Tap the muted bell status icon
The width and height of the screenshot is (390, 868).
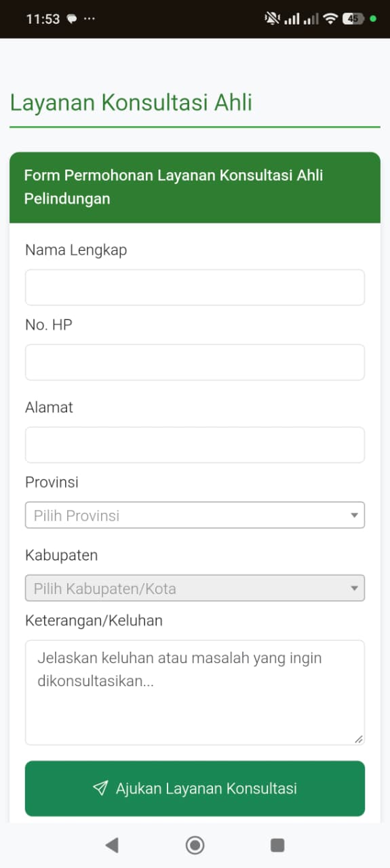pyautogui.click(x=272, y=19)
